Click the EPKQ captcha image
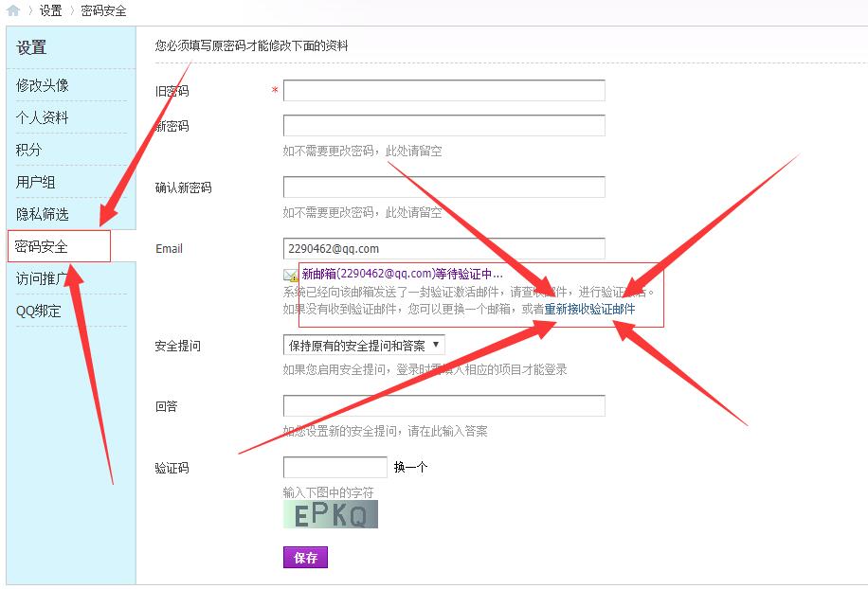 331,514
